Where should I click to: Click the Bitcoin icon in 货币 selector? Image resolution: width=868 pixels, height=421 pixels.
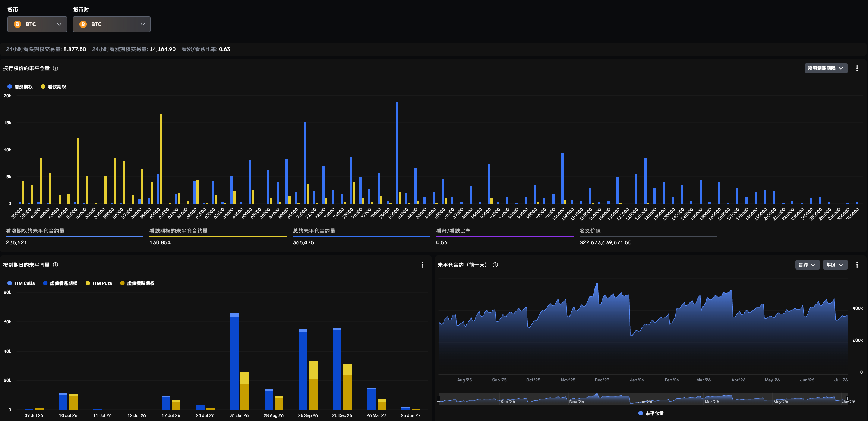18,24
